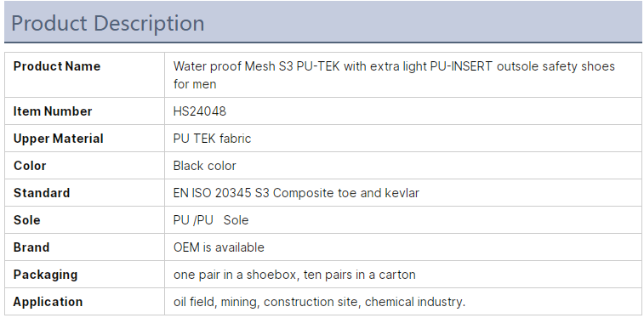Click the PU TEK fabric value
This screenshot has height=318, width=644.
212,139
